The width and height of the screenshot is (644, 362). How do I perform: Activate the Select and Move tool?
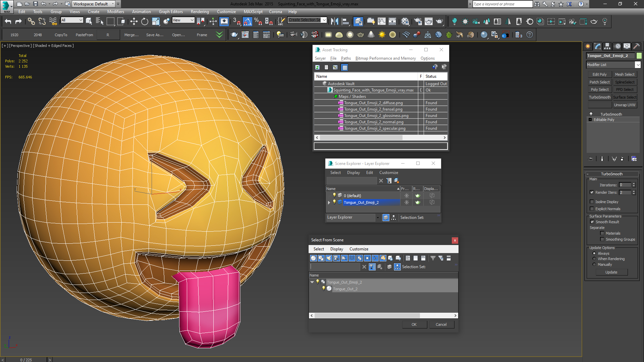[134, 21]
